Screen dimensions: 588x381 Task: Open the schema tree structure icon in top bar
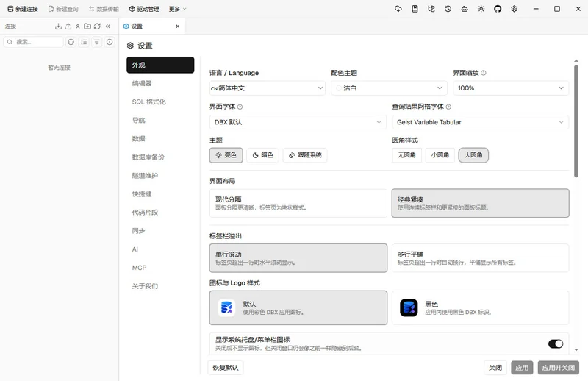431,9
